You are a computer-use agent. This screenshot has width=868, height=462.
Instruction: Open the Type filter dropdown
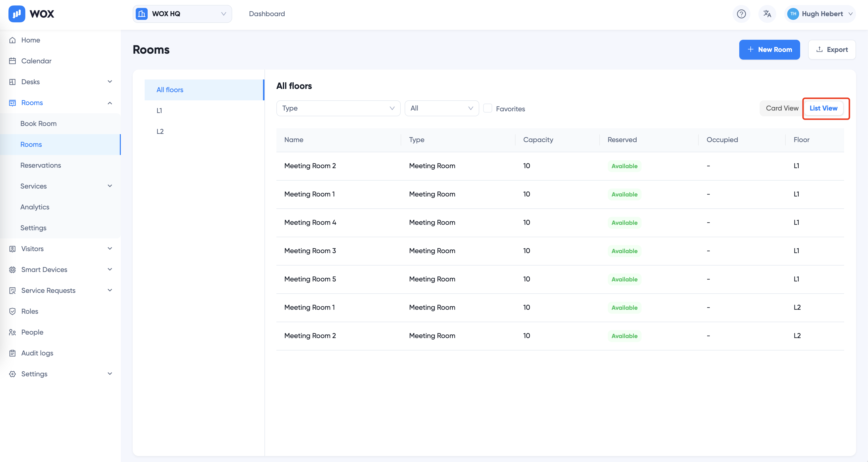[338, 108]
